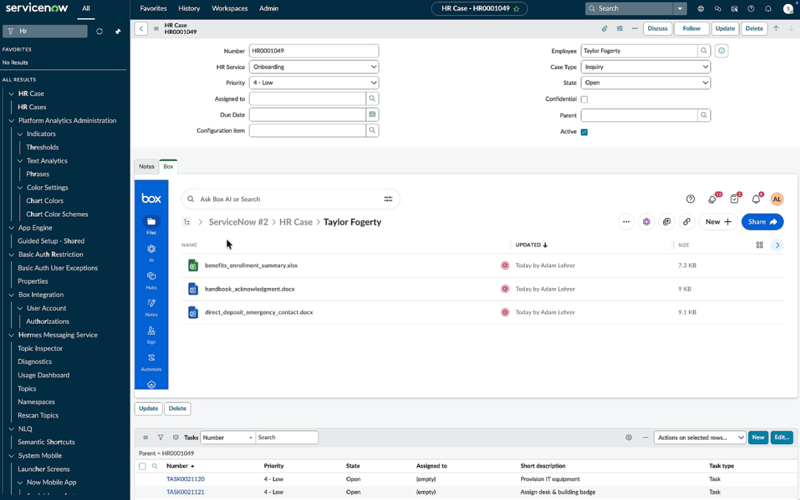800x500 pixels.
Task: Open task TASK0021121 link
Action: pyautogui.click(x=185, y=492)
